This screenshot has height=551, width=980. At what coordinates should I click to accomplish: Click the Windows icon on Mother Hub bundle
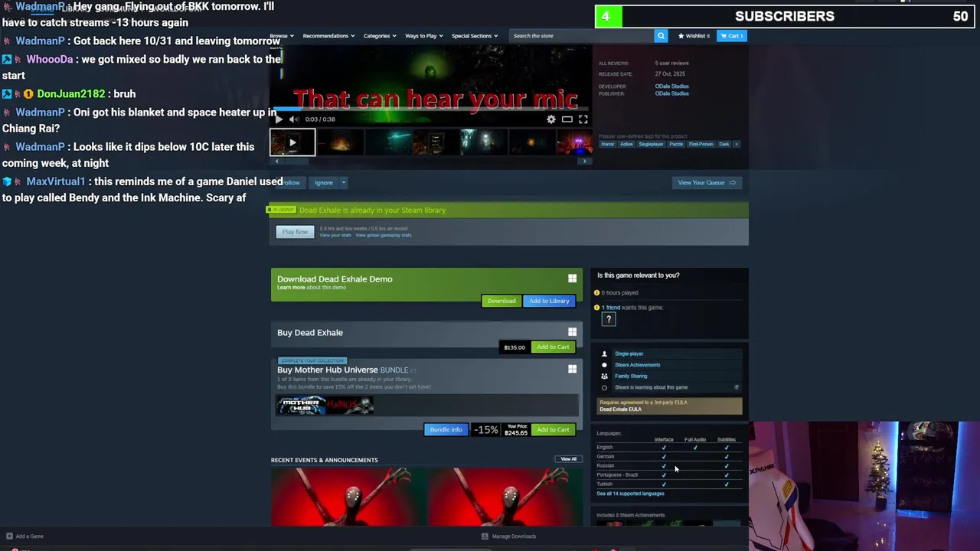point(572,370)
